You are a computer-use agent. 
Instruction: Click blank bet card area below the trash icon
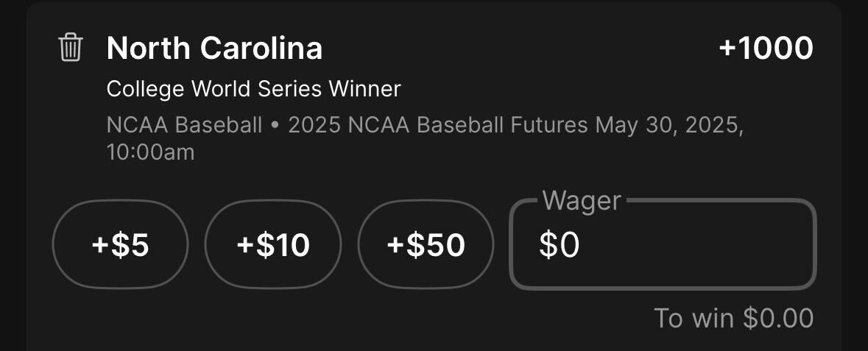pos(70,127)
